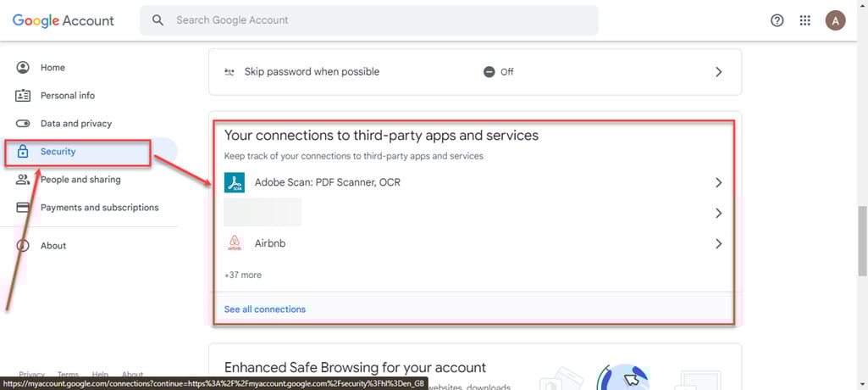Click the Airbnb logo icon
The image size is (868, 390).
(235, 243)
